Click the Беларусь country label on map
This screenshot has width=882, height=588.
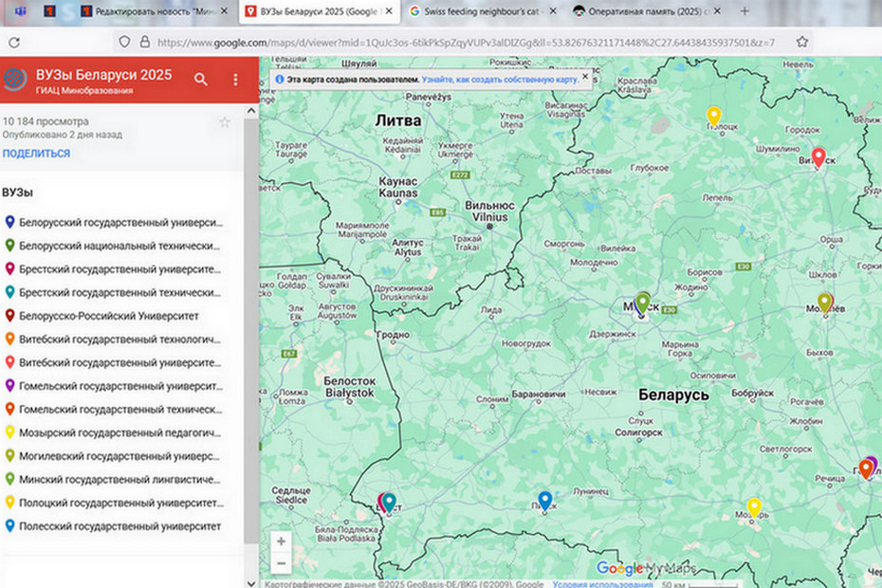tap(673, 395)
